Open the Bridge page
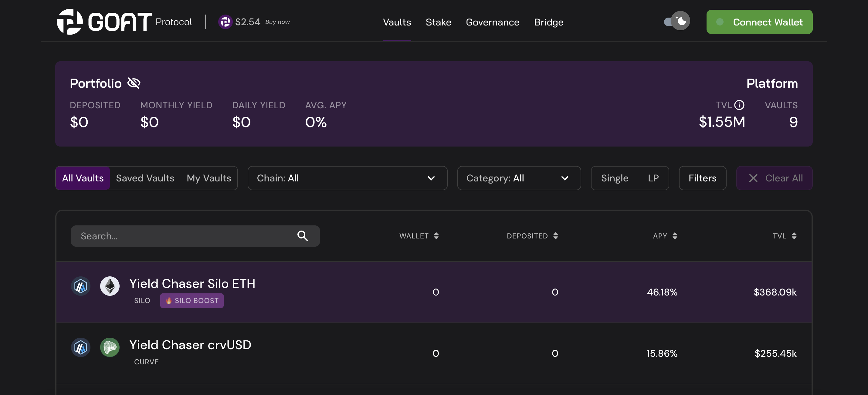Image resolution: width=868 pixels, height=395 pixels. [x=548, y=22]
